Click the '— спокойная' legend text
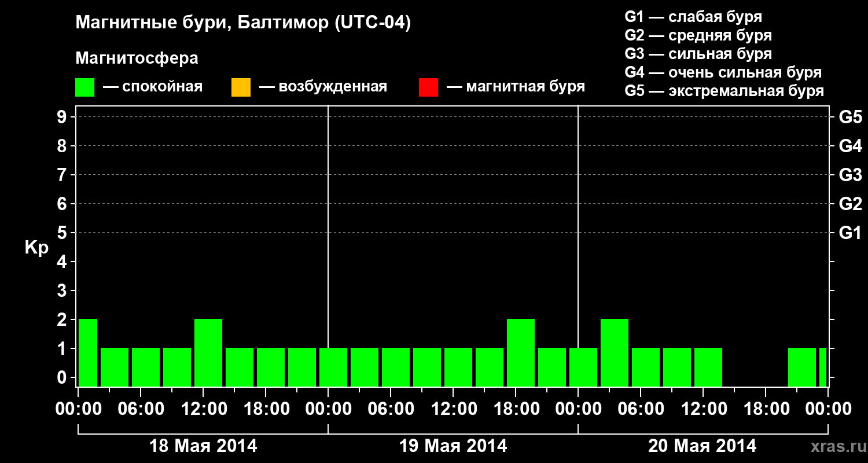The image size is (868, 463). tap(152, 87)
